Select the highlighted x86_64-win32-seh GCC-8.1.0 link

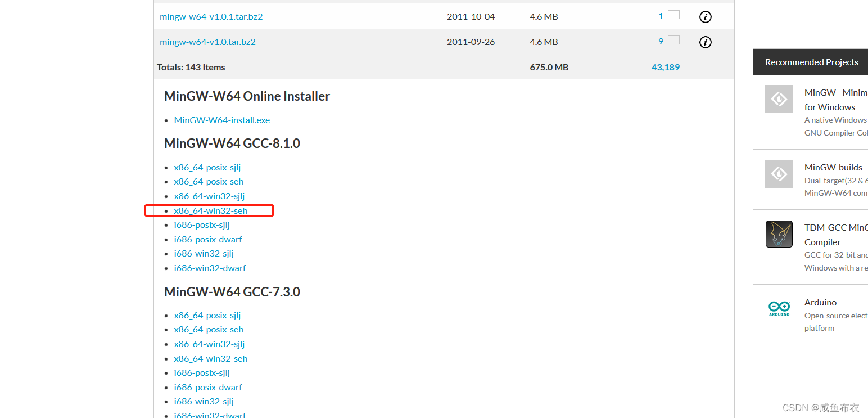(x=210, y=210)
